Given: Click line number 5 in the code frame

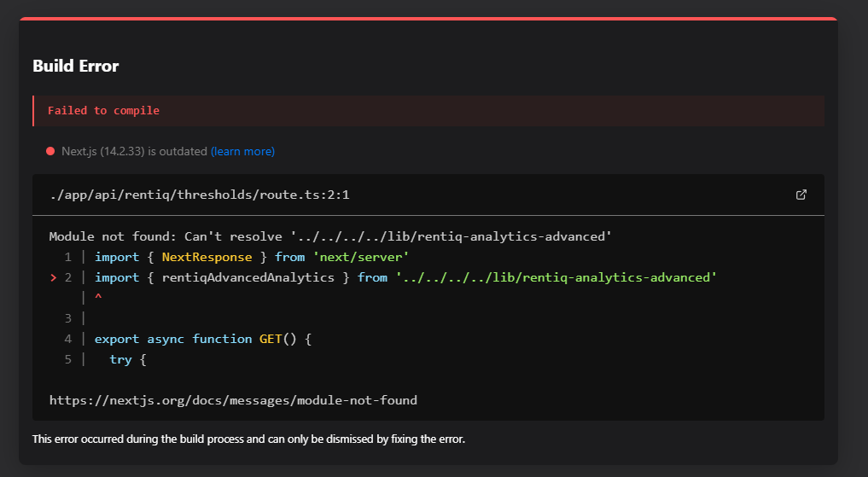Looking at the screenshot, I should [x=67, y=359].
